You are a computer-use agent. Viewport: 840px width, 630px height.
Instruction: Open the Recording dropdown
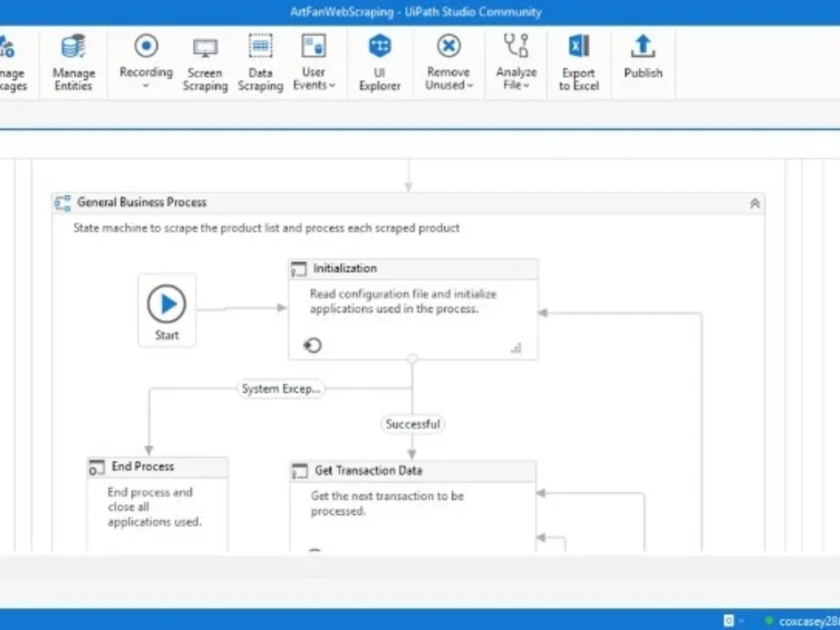click(145, 63)
